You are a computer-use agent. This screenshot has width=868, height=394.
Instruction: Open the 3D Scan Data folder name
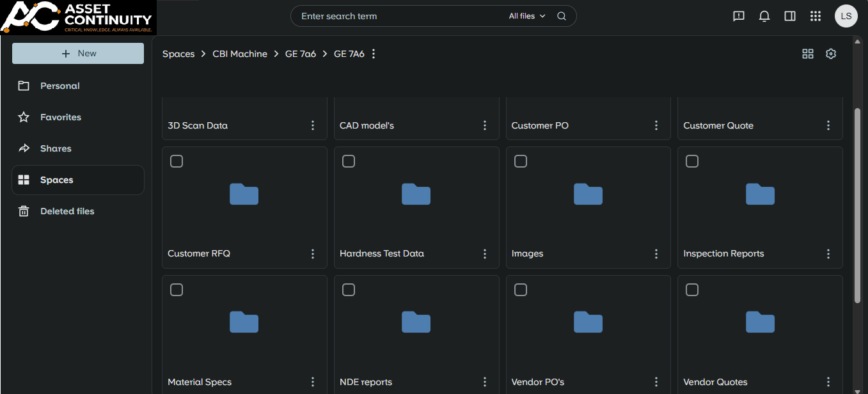click(198, 125)
